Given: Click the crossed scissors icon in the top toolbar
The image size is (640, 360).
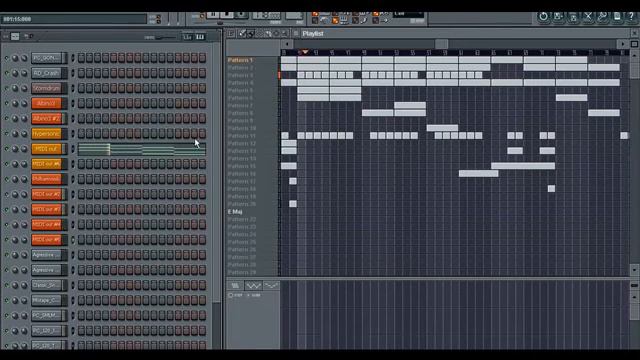Looking at the screenshot, I should point(588,17).
